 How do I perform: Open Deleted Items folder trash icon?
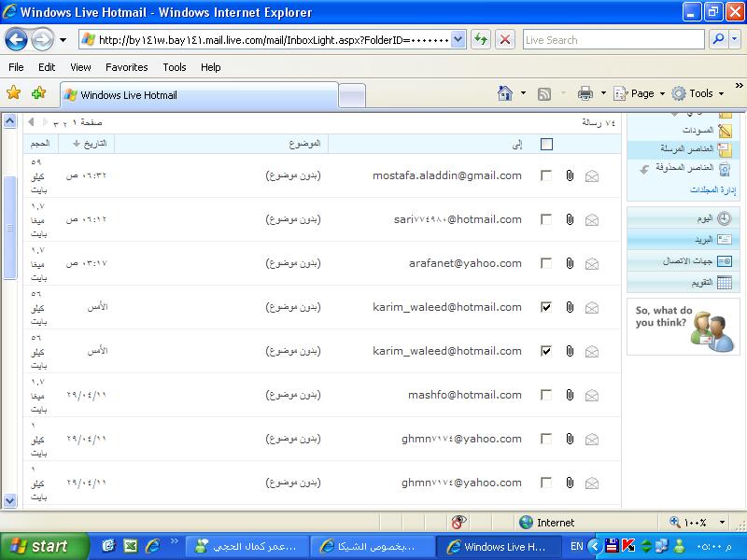click(725, 169)
